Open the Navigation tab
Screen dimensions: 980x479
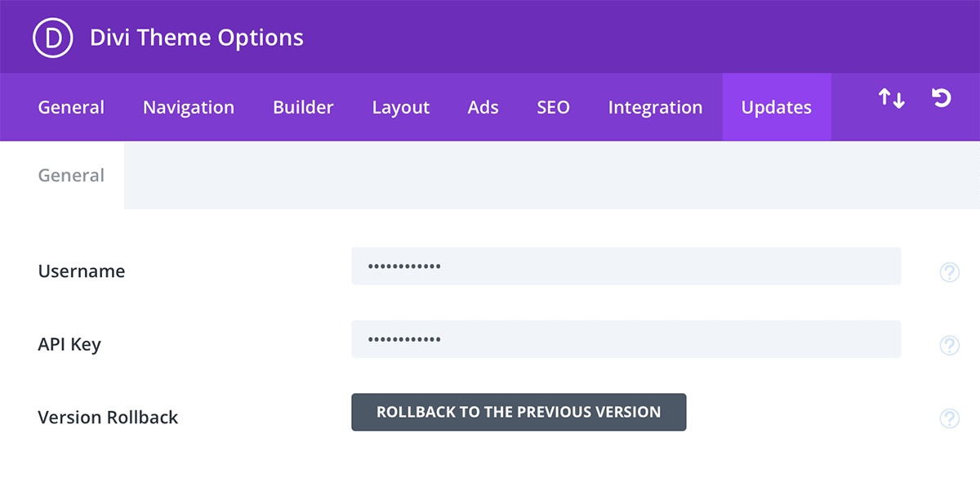[189, 107]
